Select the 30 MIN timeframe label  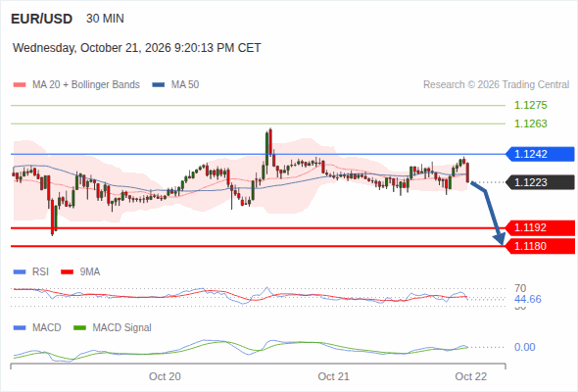pyautogui.click(x=105, y=19)
